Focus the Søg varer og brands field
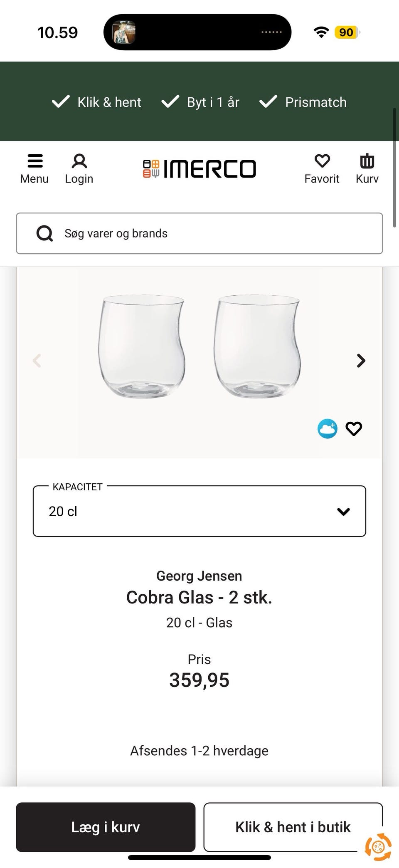This screenshot has height=868, width=399. [216, 233]
